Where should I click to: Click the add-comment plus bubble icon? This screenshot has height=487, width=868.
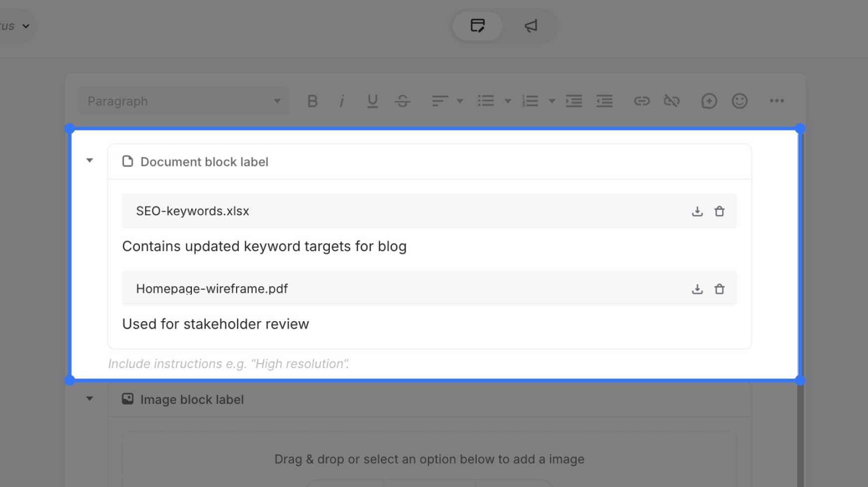pos(709,101)
